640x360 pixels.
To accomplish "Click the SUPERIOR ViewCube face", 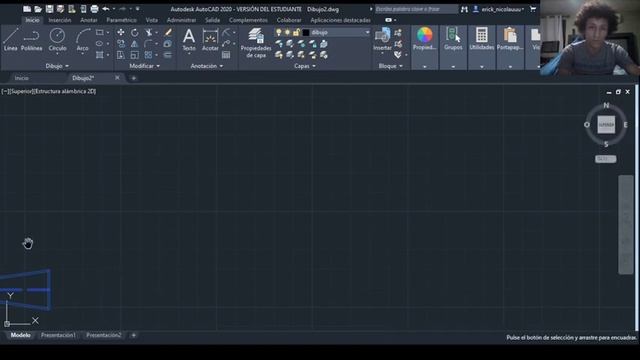I will (606, 124).
